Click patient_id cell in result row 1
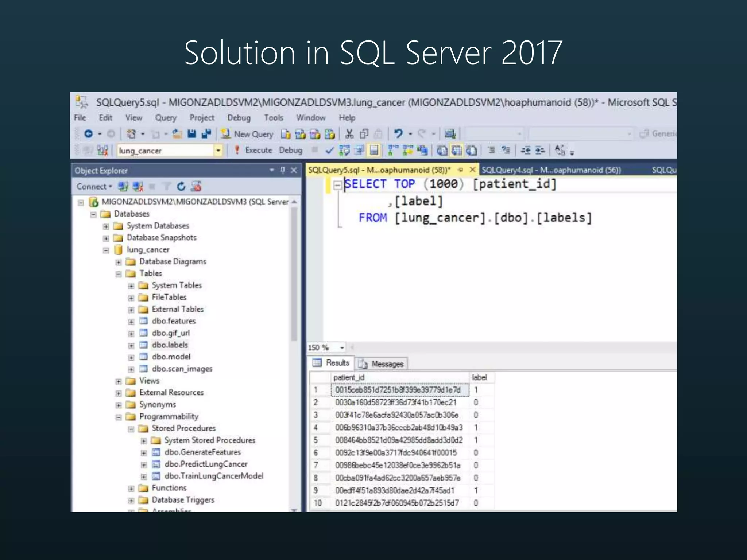Image resolution: width=747 pixels, height=560 pixels. pos(400,390)
